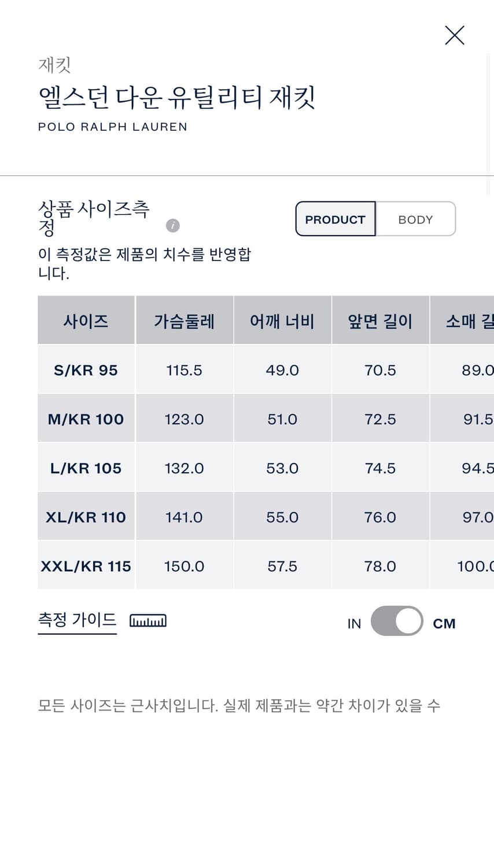Screen dimensions: 494x868
Task: Select the XL/KR 110 size row
Action: coord(86,516)
